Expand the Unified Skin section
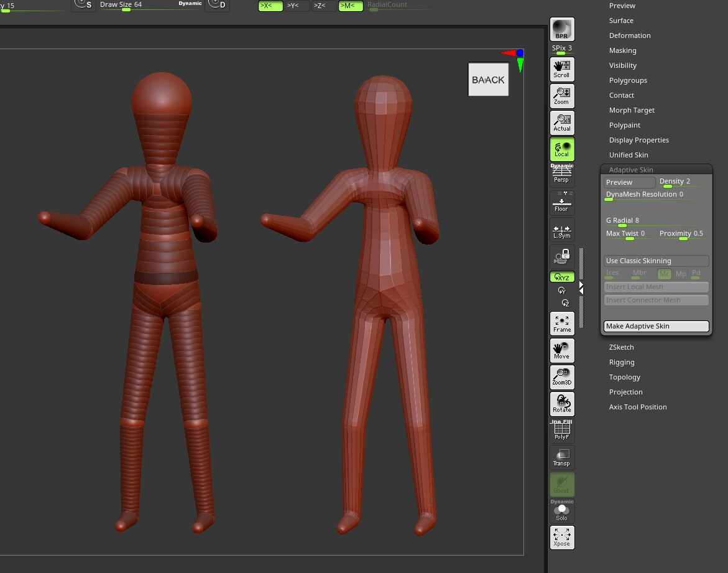The width and height of the screenshot is (728, 573). tap(629, 154)
